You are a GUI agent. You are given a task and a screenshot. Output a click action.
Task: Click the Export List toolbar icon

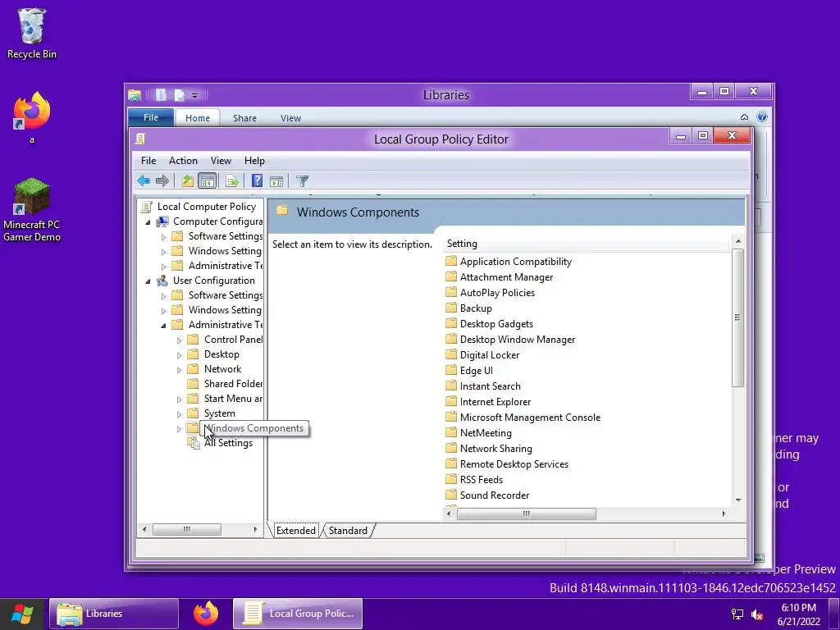point(232,181)
